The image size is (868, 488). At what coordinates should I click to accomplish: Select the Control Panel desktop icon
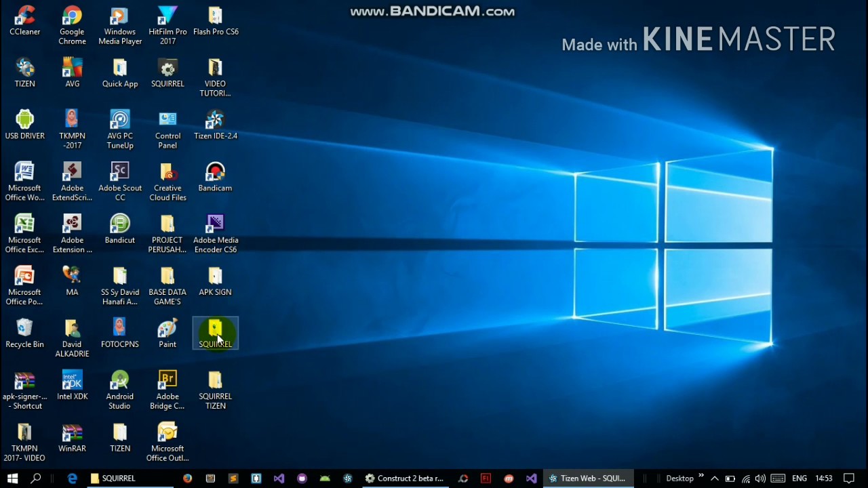click(167, 129)
